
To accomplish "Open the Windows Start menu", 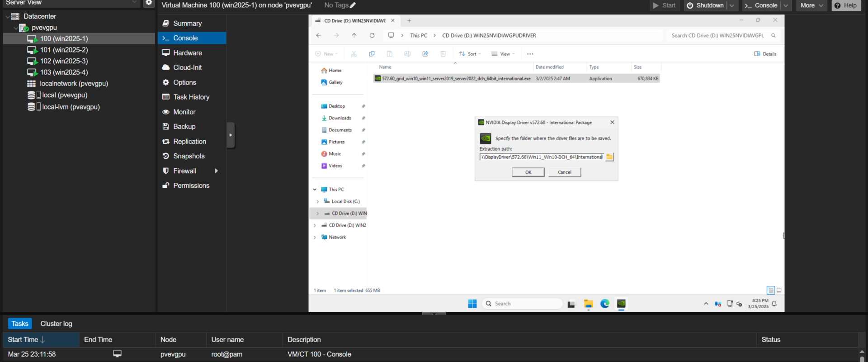I will pyautogui.click(x=472, y=304).
